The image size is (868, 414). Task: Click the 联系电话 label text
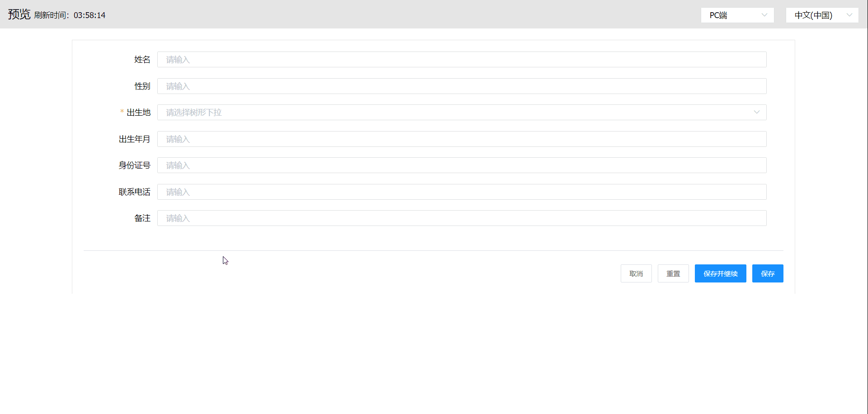point(134,192)
